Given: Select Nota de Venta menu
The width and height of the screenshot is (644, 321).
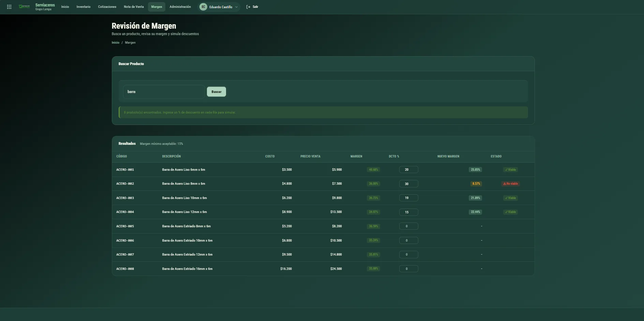Looking at the screenshot, I should [x=134, y=7].
